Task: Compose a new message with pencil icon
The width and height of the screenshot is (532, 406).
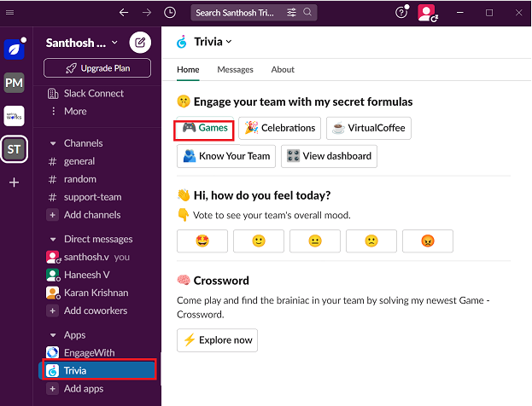Action: [x=140, y=43]
